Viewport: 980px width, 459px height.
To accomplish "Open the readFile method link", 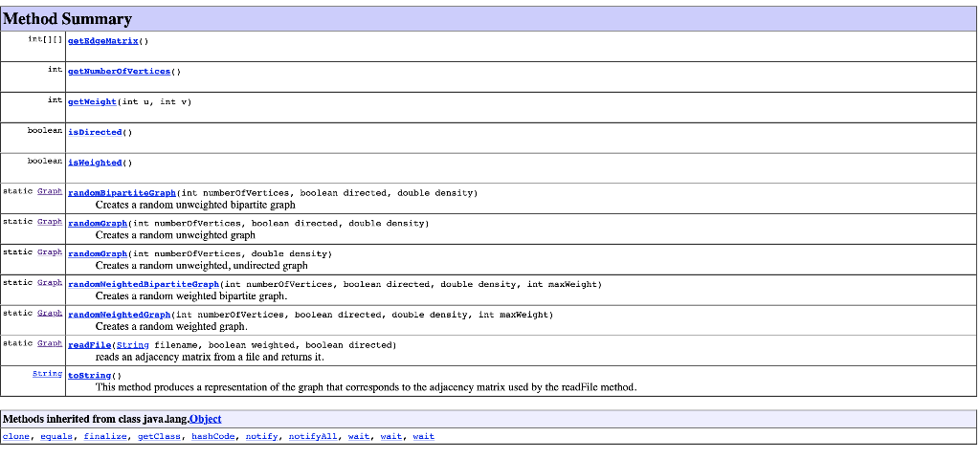I will click(x=89, y=345).
